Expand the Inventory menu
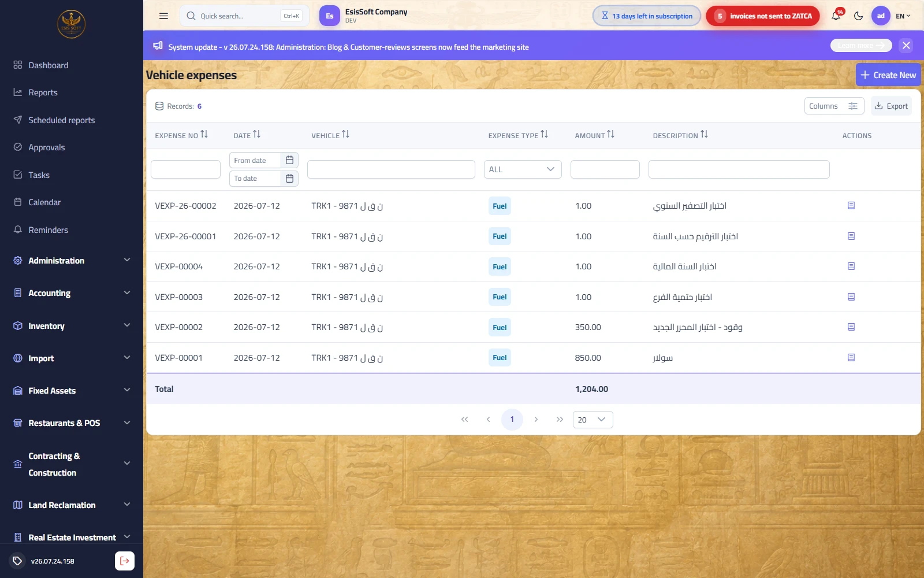 (x=72, y=326)
